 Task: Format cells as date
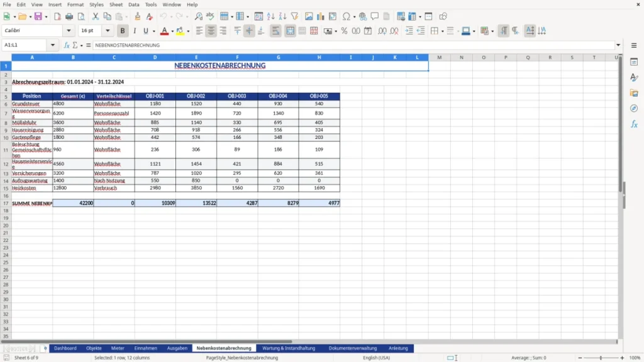368,31
